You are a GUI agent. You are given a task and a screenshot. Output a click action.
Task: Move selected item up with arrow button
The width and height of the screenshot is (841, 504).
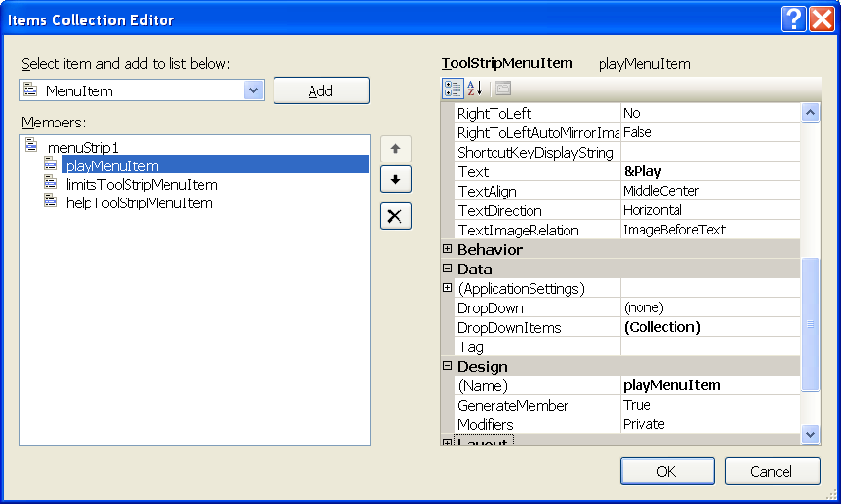[x=395, y=149]
